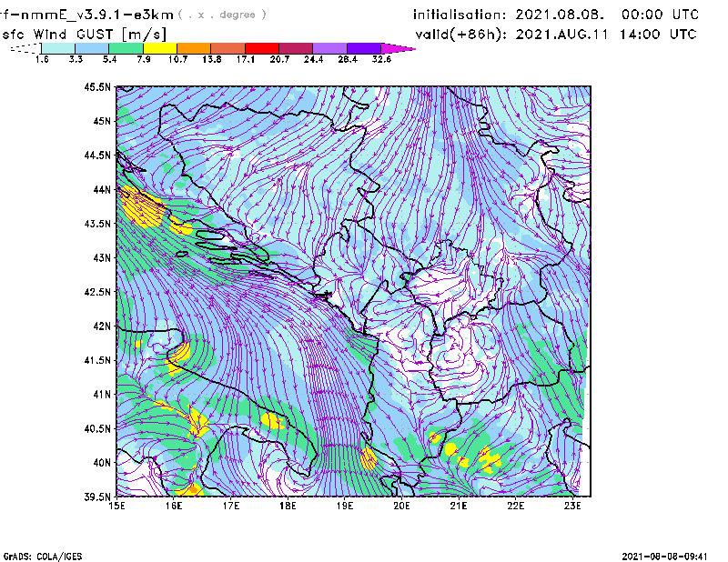
Task: Click the initialisation date '2021.08.08.'
Action: (x=560, y=15)
